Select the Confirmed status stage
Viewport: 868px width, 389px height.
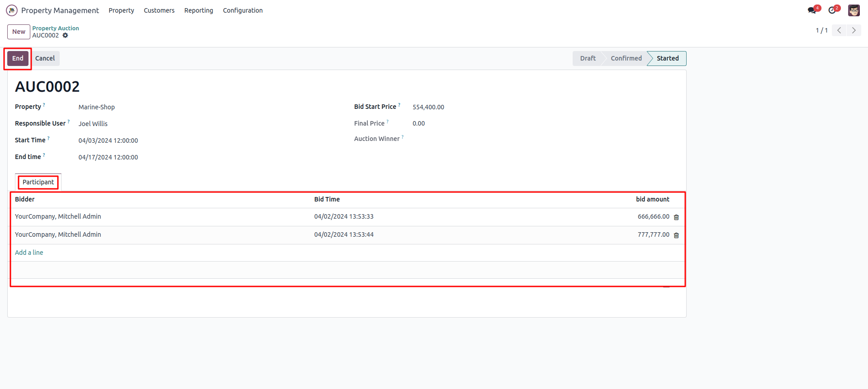click(x=626, y=58)
